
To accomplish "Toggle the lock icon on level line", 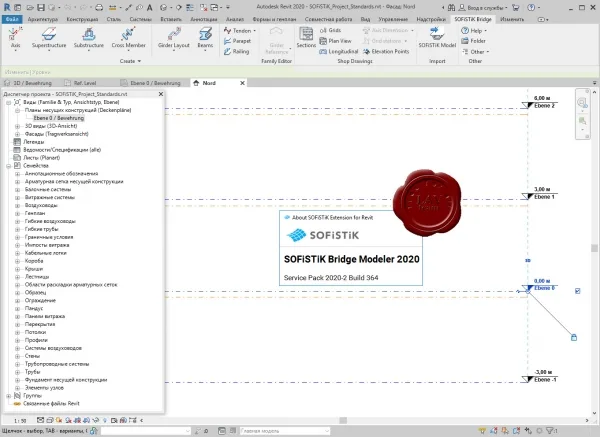I will 574,337.
